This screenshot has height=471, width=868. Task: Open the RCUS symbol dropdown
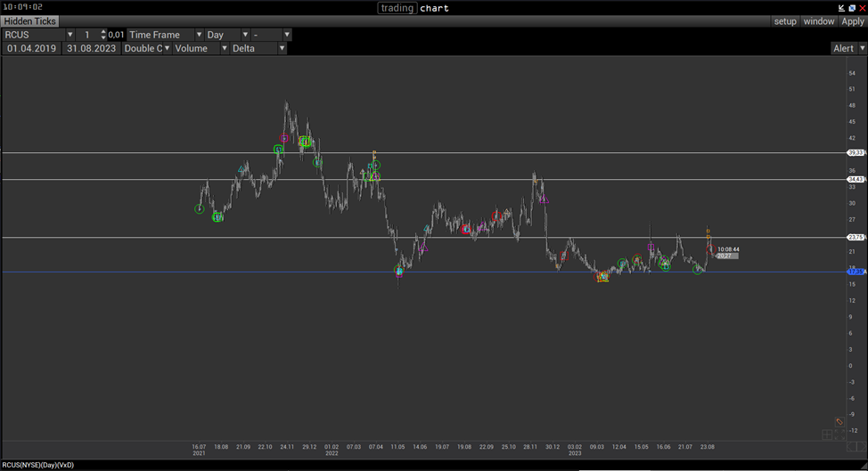pos(70,34)
